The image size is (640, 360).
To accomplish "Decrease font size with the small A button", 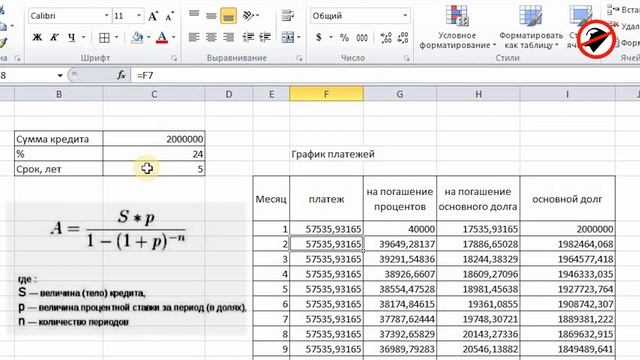I will pyautogui.click(x=169, y=16).
